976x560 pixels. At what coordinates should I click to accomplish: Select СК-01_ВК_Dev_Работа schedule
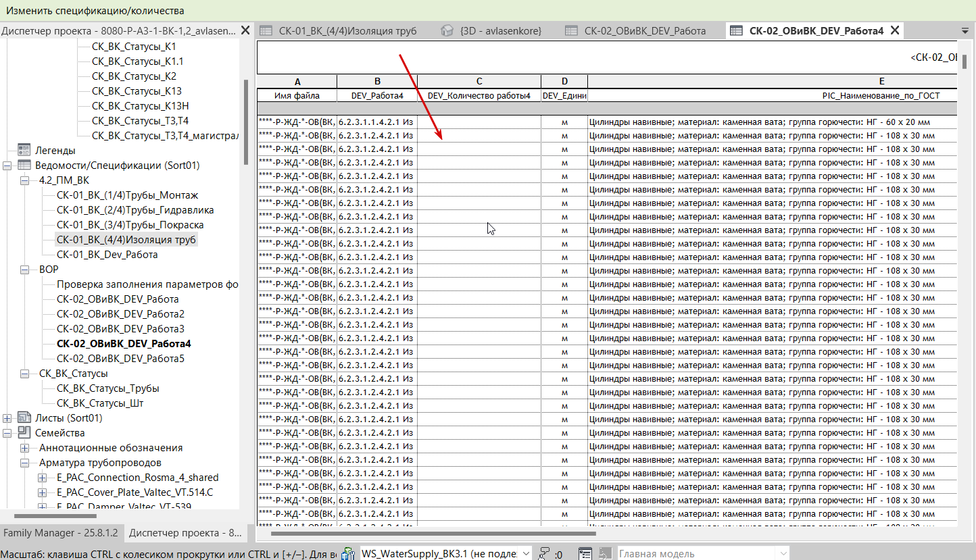(x=107, y=255)
